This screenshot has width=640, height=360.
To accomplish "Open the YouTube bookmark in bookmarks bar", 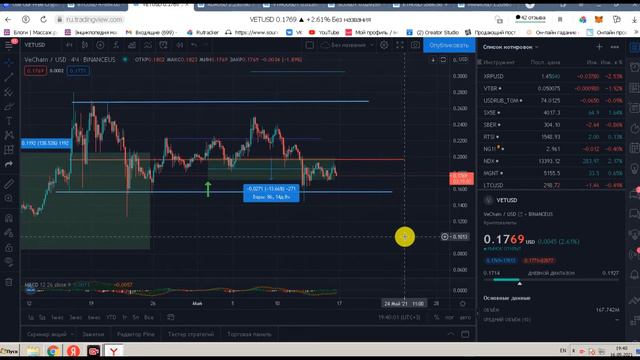I will [x=324, y=32].
